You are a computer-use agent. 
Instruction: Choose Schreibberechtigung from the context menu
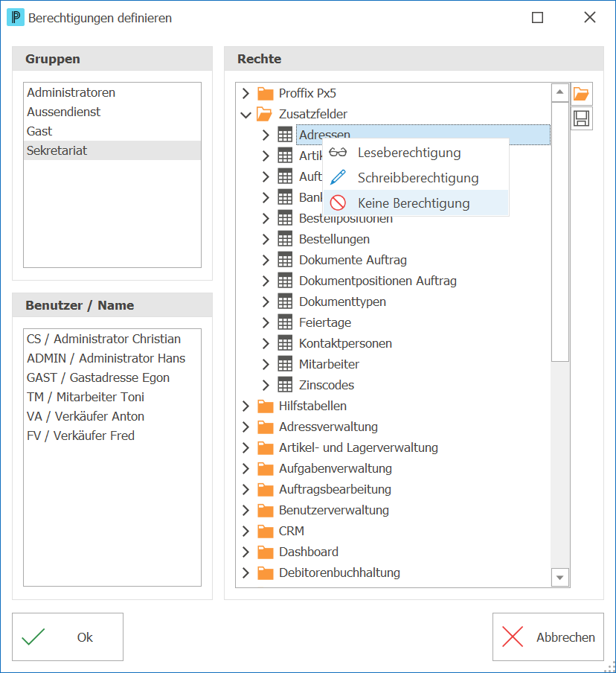click(x=416, y=178)
